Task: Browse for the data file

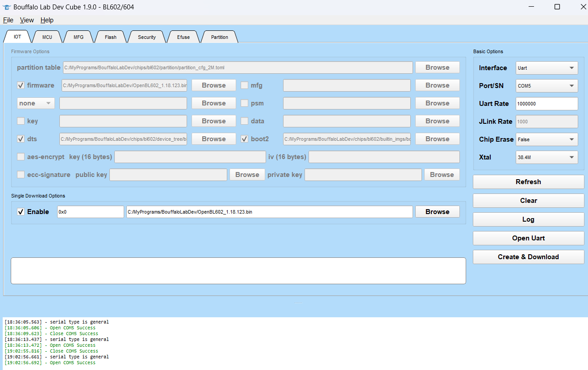Action: click(x=438, y=121)
